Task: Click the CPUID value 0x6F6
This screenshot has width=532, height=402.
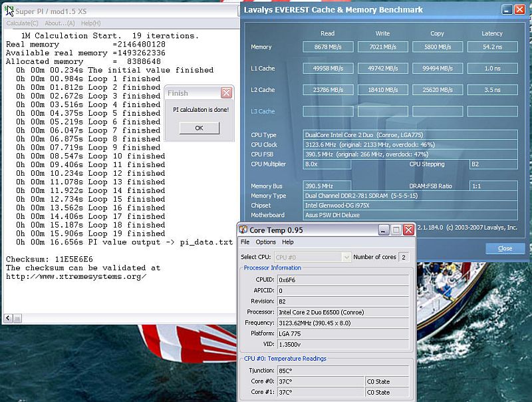Action: (x=343, y=280)
